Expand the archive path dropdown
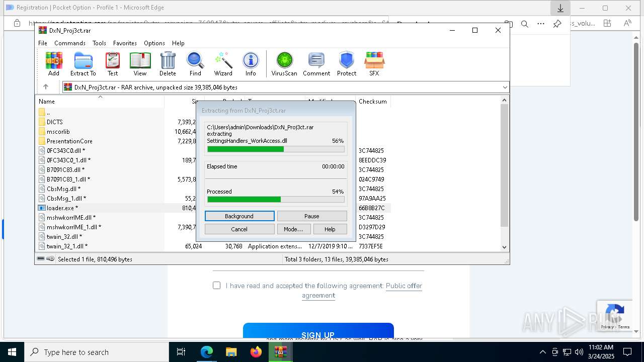The image size is (644, 362). tap(505, 87)
